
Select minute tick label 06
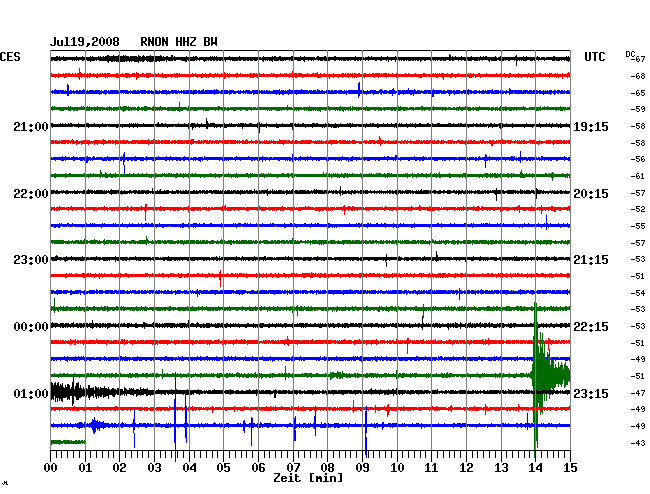[x=258, y=468]
